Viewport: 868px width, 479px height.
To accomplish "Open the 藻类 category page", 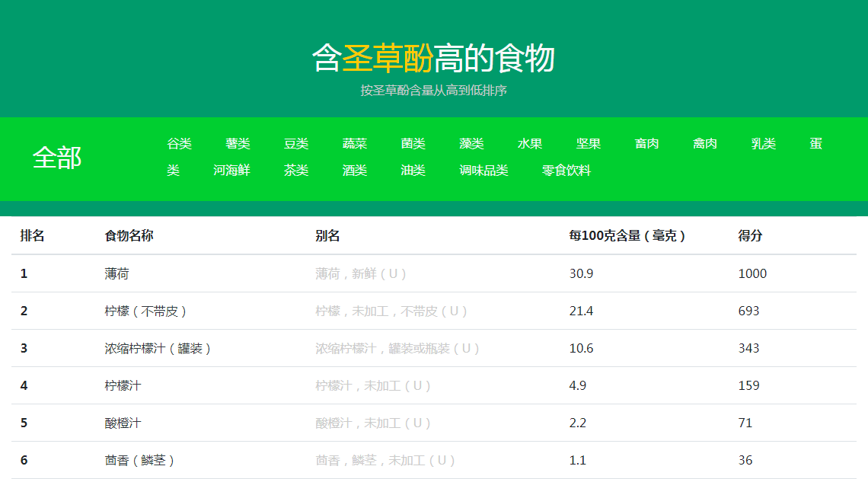I will pos(471,143).
